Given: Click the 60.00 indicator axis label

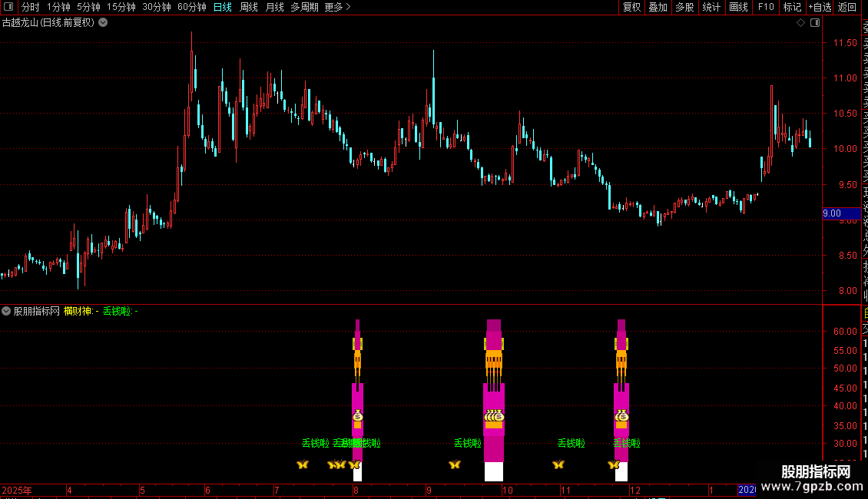Looking at the screenshot, I should (845, 332).
